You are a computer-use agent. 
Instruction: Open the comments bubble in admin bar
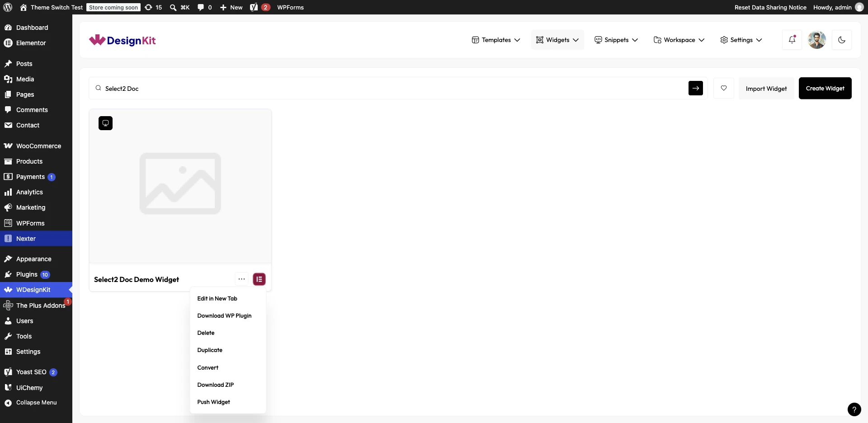205,7
